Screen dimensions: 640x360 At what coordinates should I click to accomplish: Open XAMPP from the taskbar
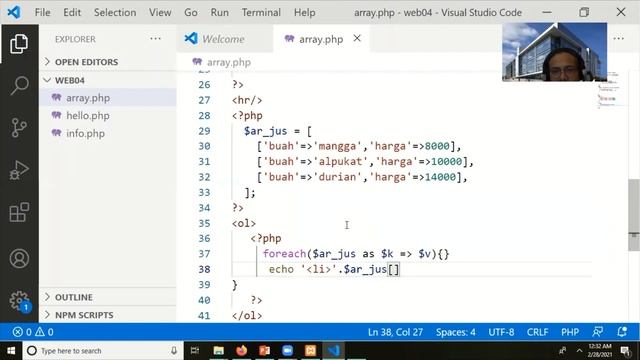tap(311, 351)
